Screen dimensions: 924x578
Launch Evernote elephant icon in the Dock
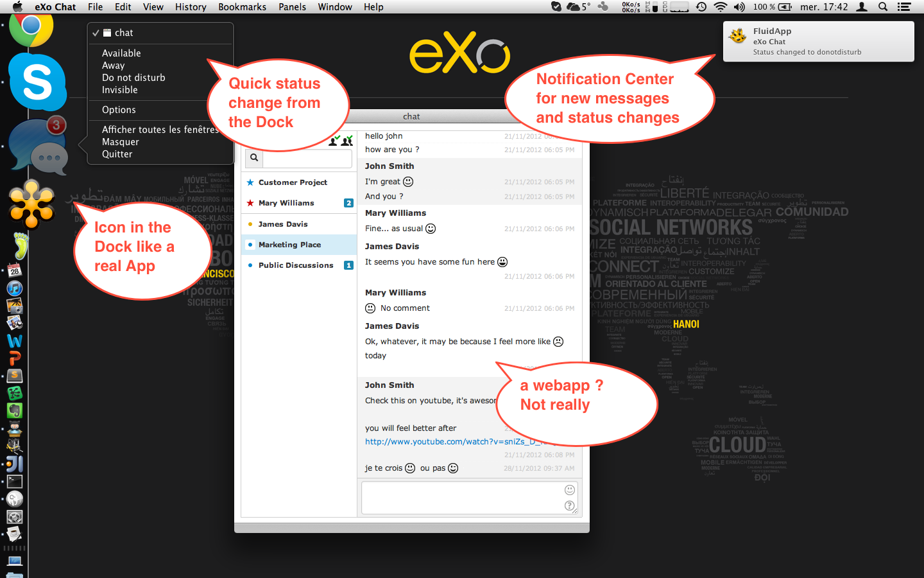(15, 410)
